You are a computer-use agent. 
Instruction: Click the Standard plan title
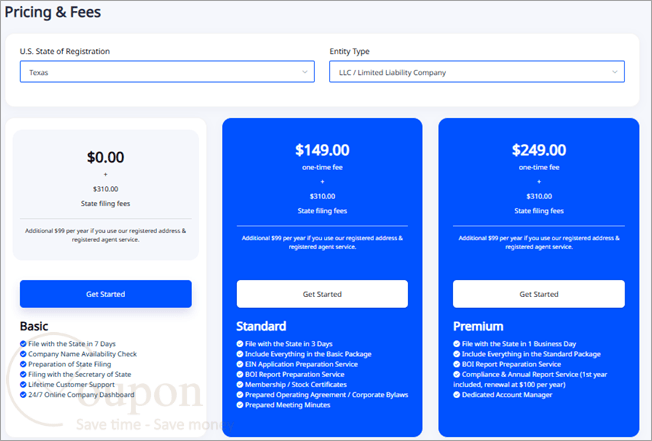tap(261, 326)
